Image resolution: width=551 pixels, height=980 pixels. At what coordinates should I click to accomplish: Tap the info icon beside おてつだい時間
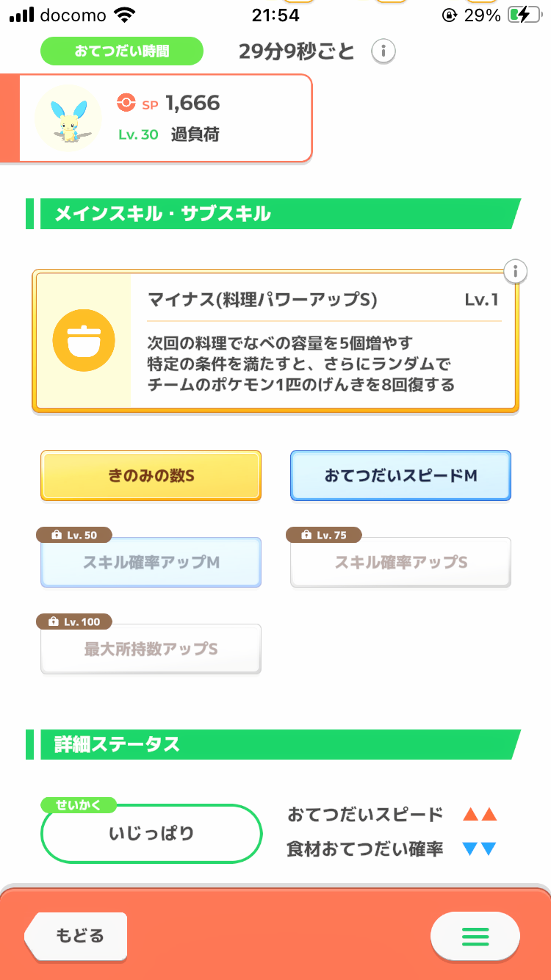point(383,51)
